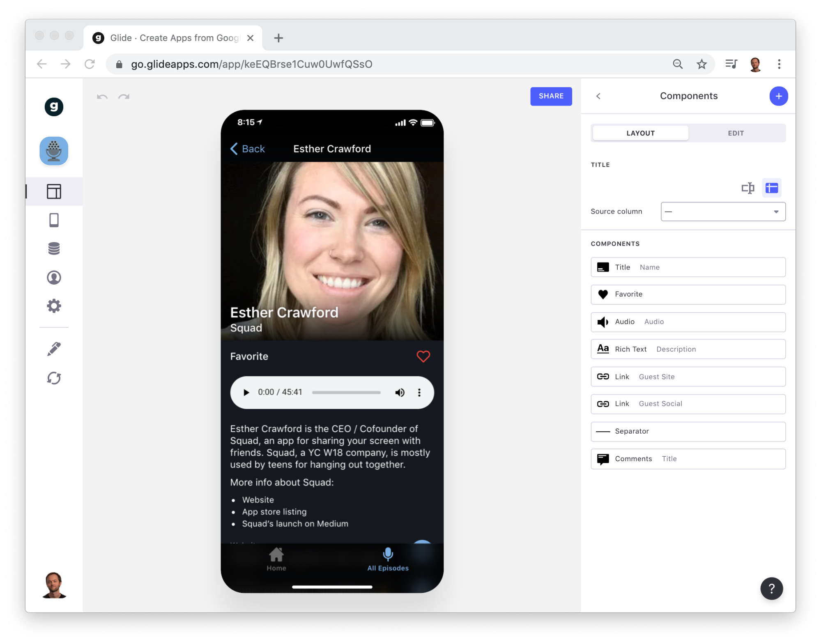This screenshot has height=644, width=821.
Task: Select the Title Name component
Action: (688, 267)
